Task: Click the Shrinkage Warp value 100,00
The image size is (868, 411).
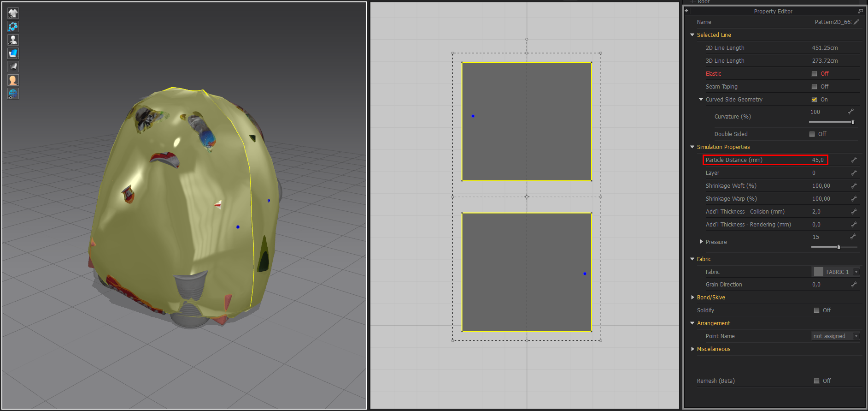Action: coord(821,199)
